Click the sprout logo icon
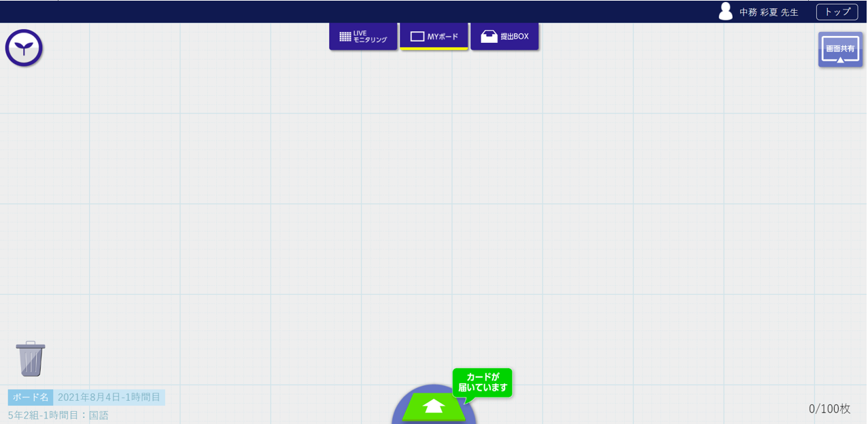The width and height of the screenshot is (868, 424). 24,48
